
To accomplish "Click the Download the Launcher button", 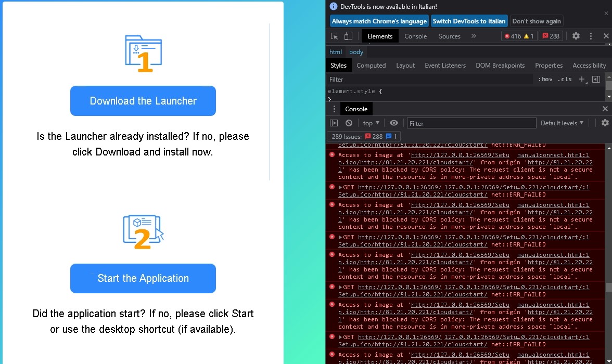I will [143, 101].
